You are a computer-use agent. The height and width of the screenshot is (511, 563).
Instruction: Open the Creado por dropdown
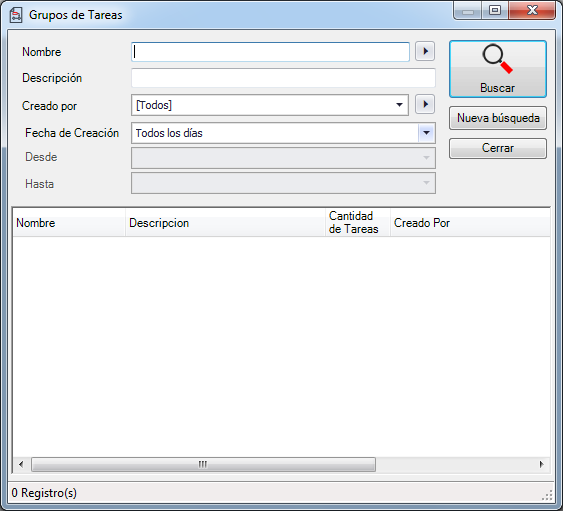pos(270,105)
